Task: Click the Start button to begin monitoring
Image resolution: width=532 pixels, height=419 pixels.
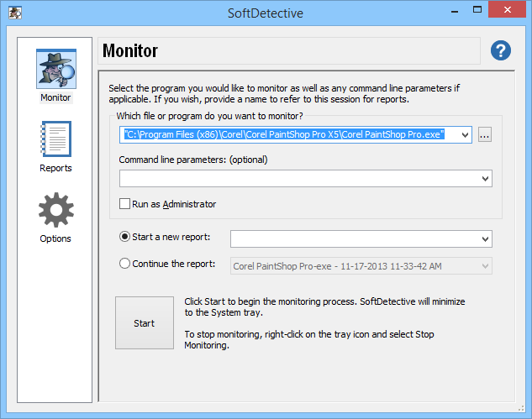Action: pos(145,323)
